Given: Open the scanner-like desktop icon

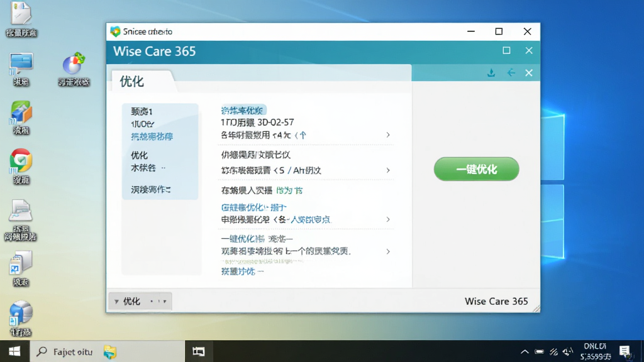Looking at the screenshot, I should pyautogui.click(x=21, y=219).
